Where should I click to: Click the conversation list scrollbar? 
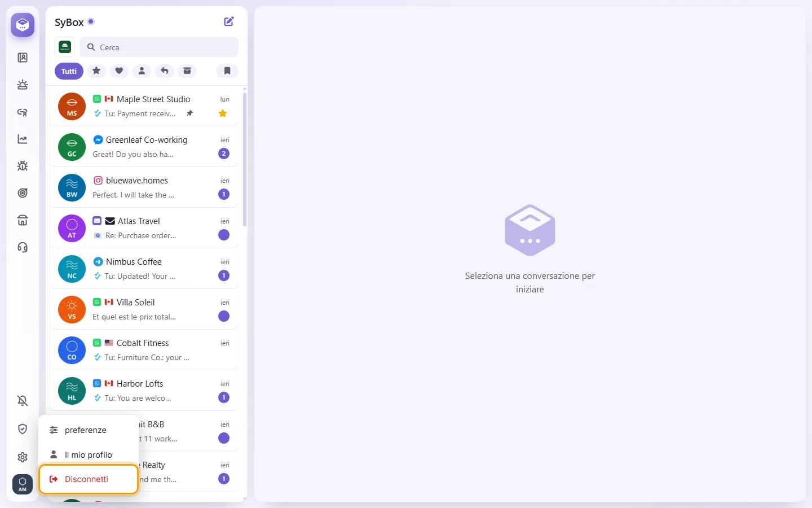click(245, 159)
